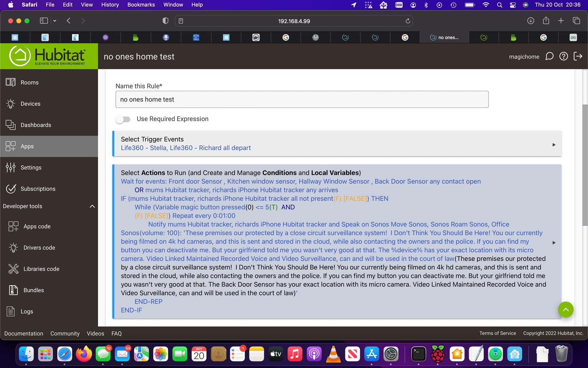
Task: Click green scroll-to-top arrow button
Action: 566,309
